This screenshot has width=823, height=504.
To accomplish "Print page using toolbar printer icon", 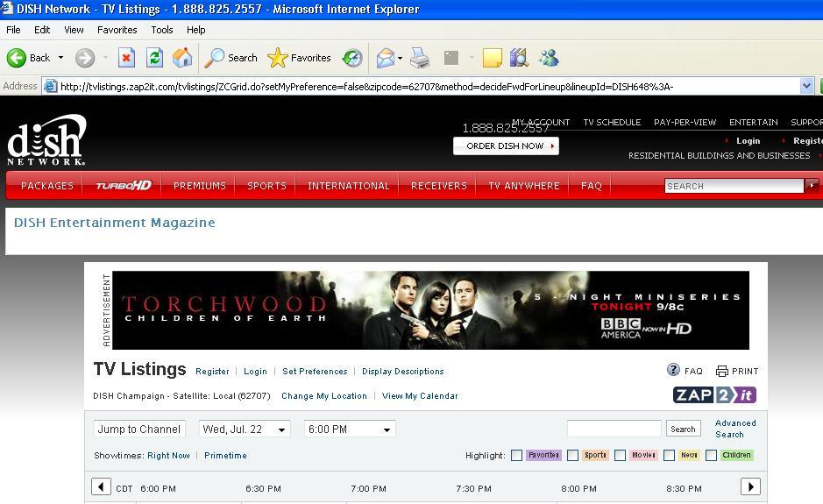I will (420, 58).
